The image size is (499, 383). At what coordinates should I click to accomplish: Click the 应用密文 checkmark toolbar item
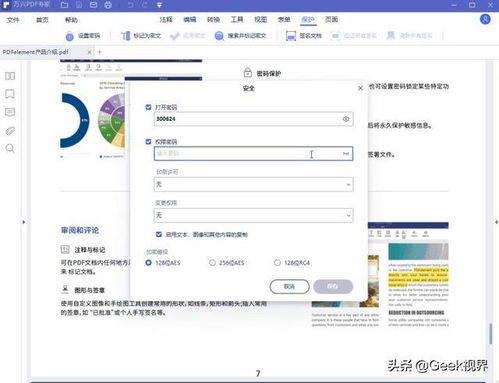coord(187,36)
